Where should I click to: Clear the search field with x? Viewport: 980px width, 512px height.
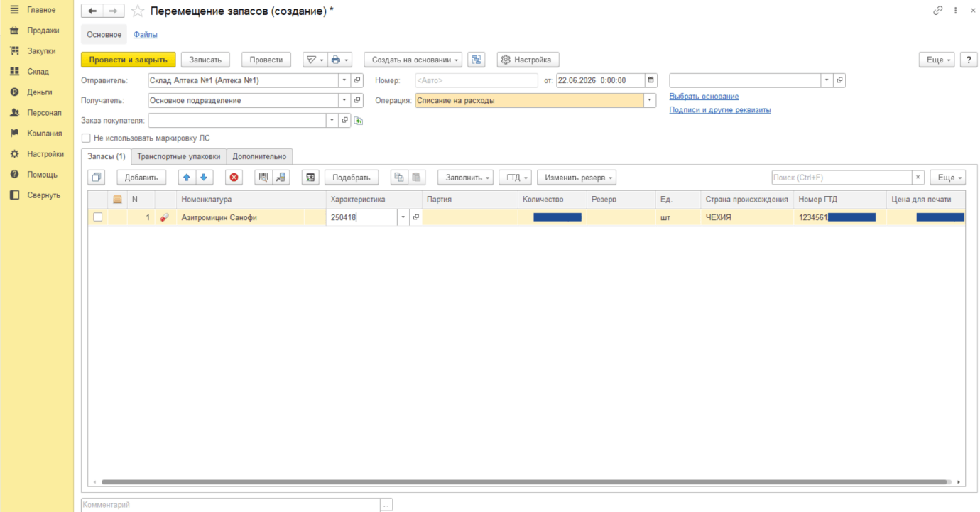pyautogui.click(x=919, y=178)
